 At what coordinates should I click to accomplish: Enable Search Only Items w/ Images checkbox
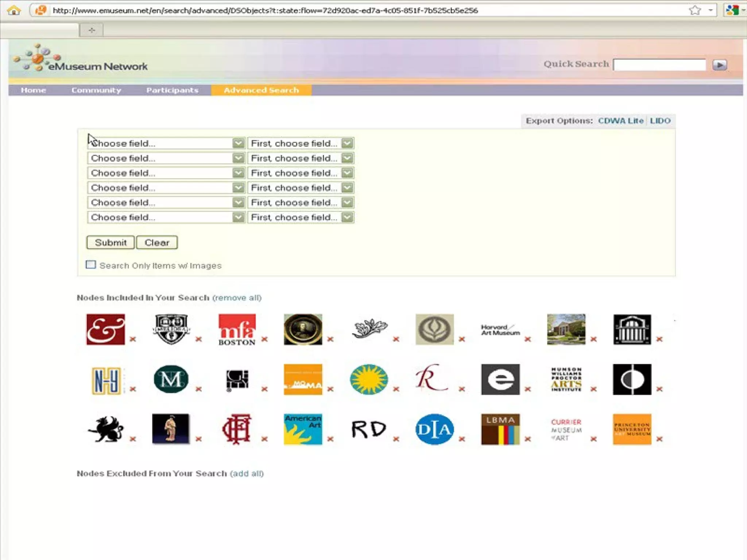(x=91, y=265)
